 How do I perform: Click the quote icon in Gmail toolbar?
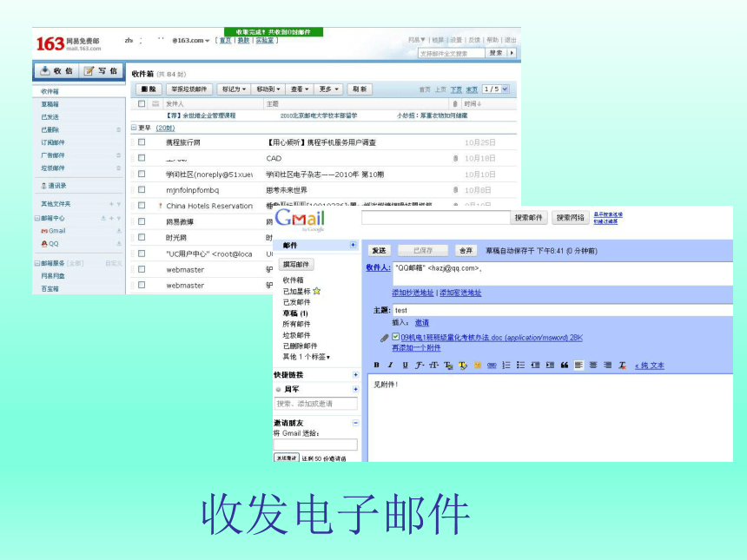coord(565,365)
